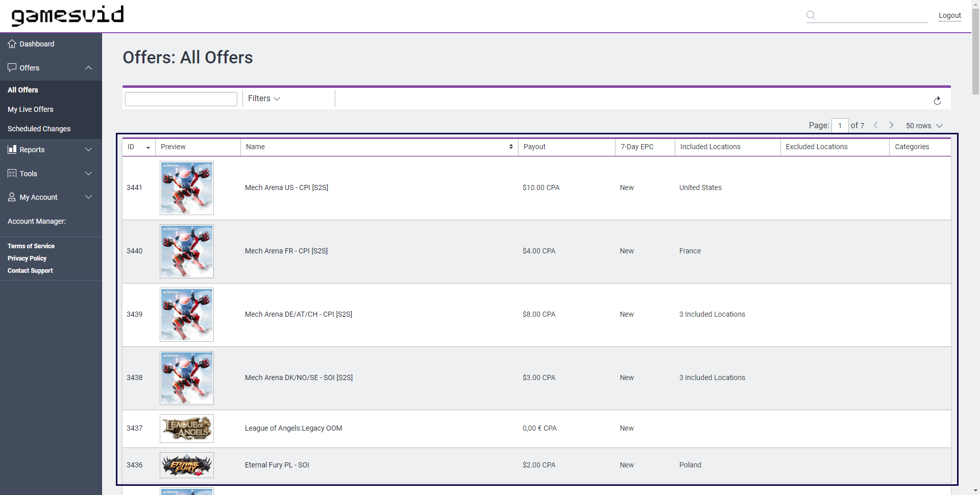Viewport: 980px width, 495px height.
Task: Open the 50 rows page size dropdown
Action: [x=924, y=126]
